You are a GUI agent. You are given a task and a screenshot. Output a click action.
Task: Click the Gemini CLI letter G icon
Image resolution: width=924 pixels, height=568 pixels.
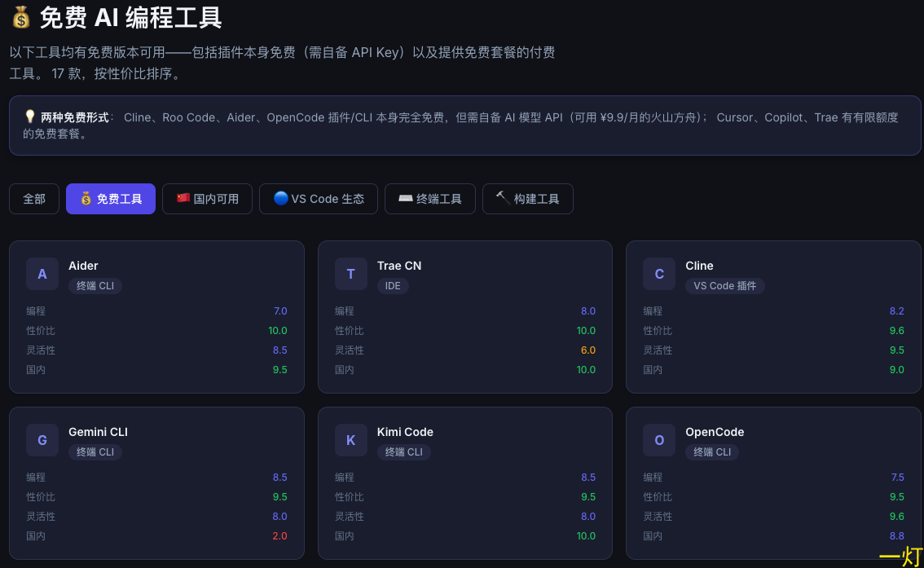coord(42,440)
